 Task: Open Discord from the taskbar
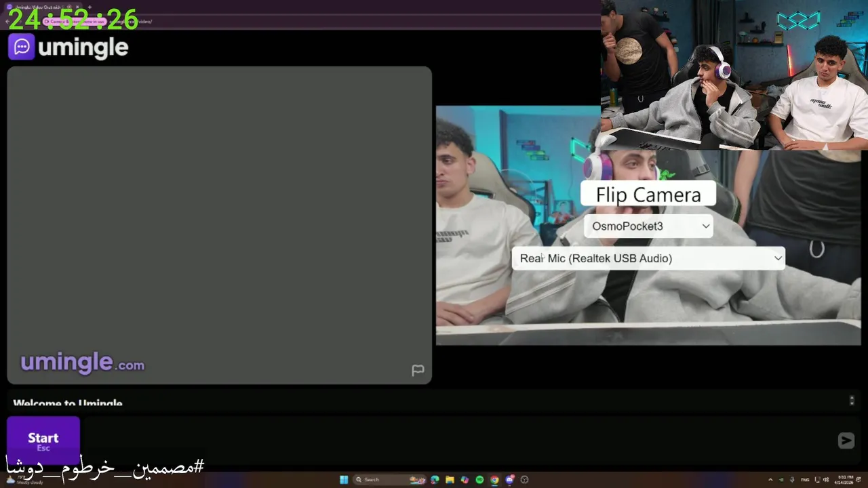(x=509, y=480)
